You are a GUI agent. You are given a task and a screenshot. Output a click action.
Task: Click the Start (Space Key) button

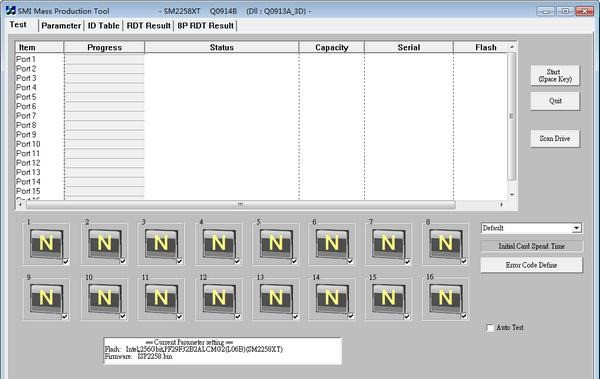555,75
